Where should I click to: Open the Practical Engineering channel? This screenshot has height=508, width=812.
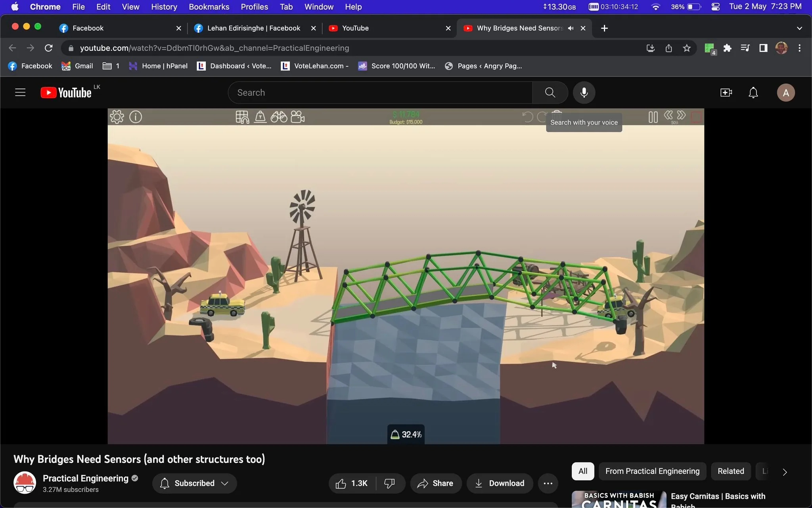coord(86,478)
